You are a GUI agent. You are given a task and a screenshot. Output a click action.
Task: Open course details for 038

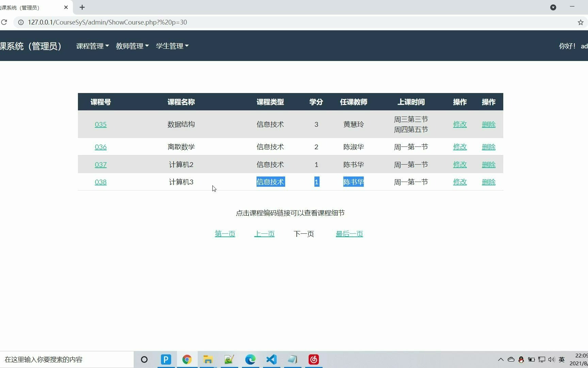(x=101, y=182)
